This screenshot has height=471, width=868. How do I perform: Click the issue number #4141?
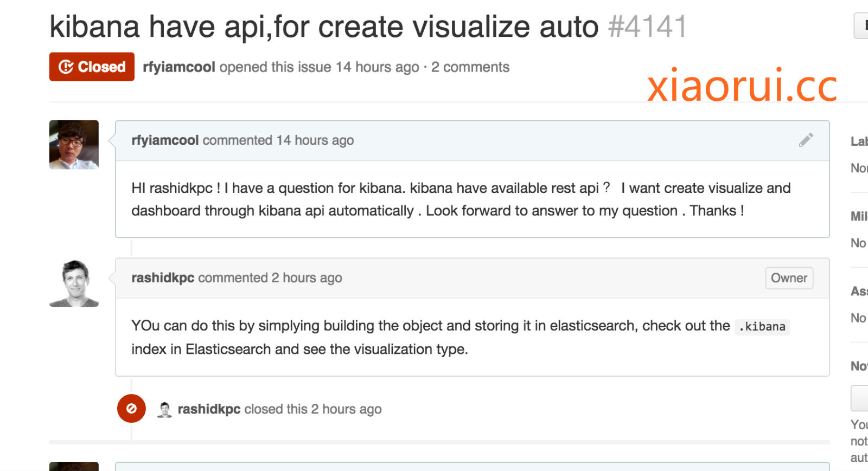(x=647, y=27)
